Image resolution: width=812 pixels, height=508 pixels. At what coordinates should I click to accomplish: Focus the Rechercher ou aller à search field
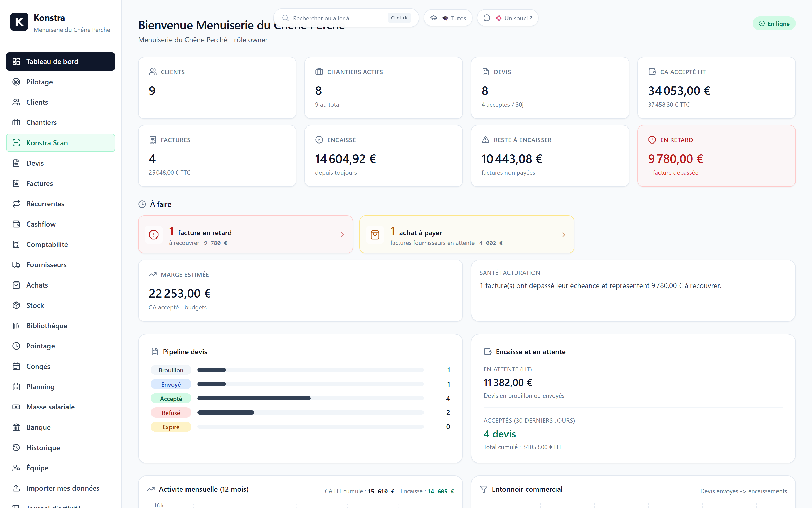point(346,18)
